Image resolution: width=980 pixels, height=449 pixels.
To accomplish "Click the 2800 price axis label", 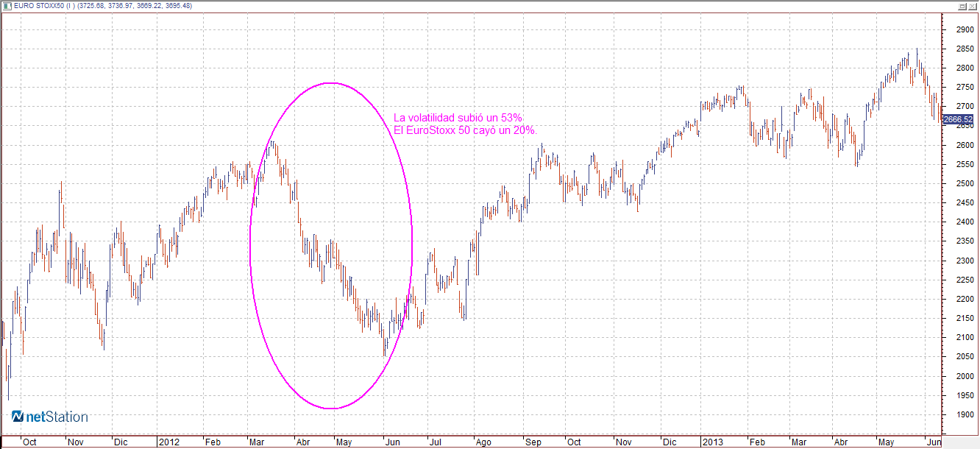I will [964, 68].
